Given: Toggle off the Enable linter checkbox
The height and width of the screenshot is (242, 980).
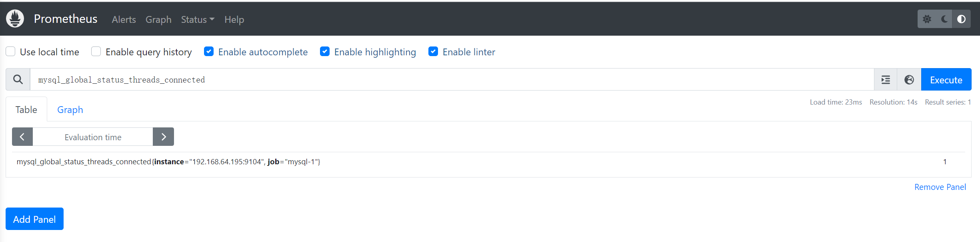Looking at the screenshot, I should point(433,52).
